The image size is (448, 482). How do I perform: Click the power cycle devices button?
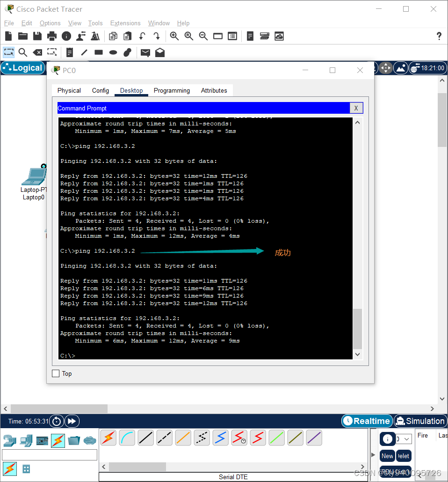pos(57,421)
